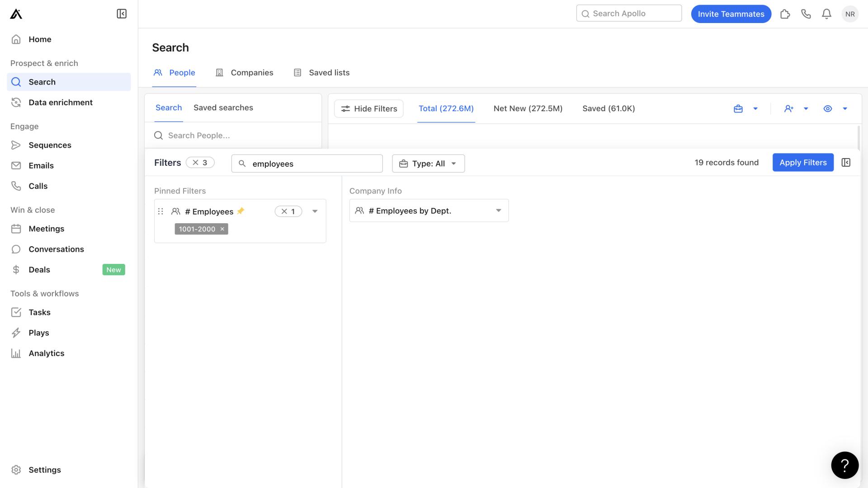Viewport: 868px width, 488px height.
Task: Click the Search People field
Action: click(x=233, y=136)
